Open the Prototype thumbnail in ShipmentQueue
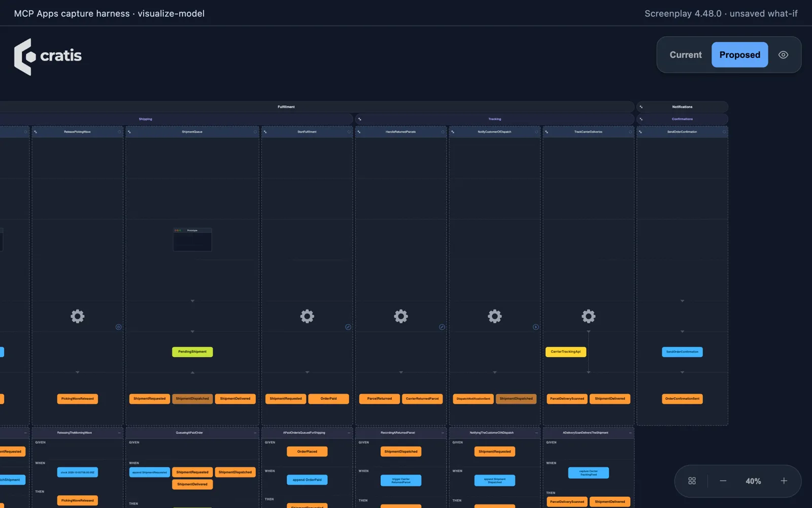The height and width of the screenshot is (508, 812). [192, 240]
